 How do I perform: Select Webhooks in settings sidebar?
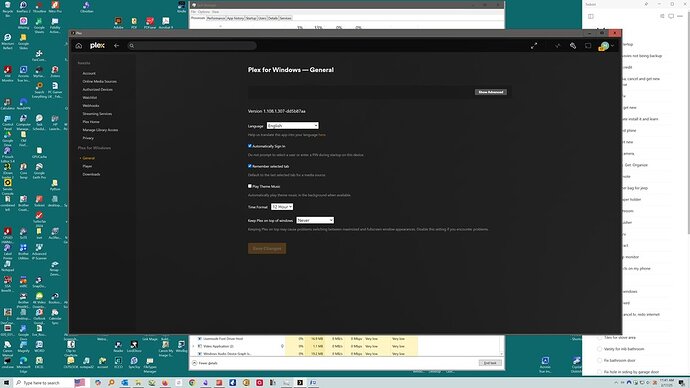(x=91, y=106)
